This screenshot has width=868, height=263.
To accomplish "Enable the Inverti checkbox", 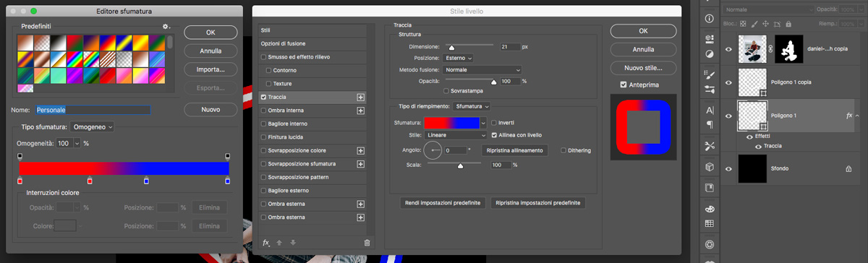I will tap(494, 123).
